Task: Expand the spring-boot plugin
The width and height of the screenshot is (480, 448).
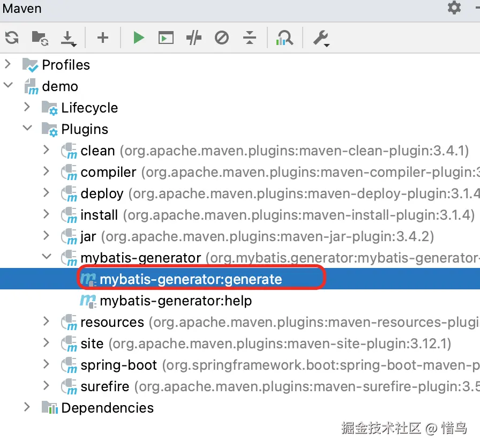Action: click(x=46, y=364)
